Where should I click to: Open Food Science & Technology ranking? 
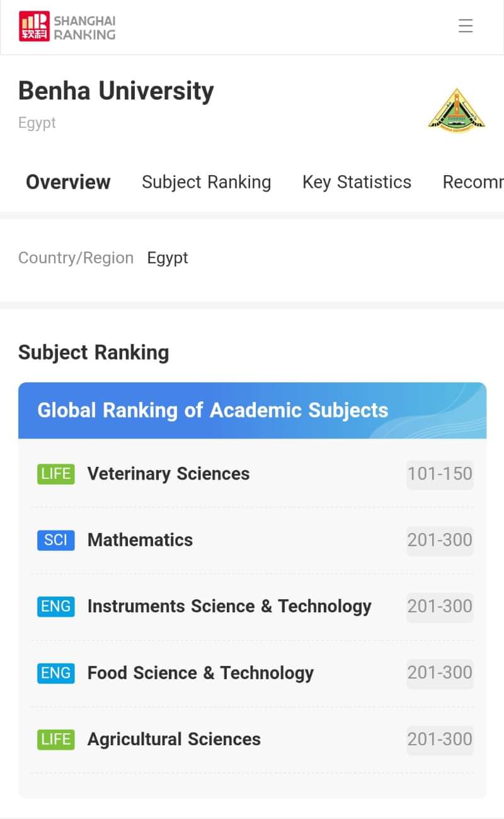pyautogui.click(x=200, y=673)
